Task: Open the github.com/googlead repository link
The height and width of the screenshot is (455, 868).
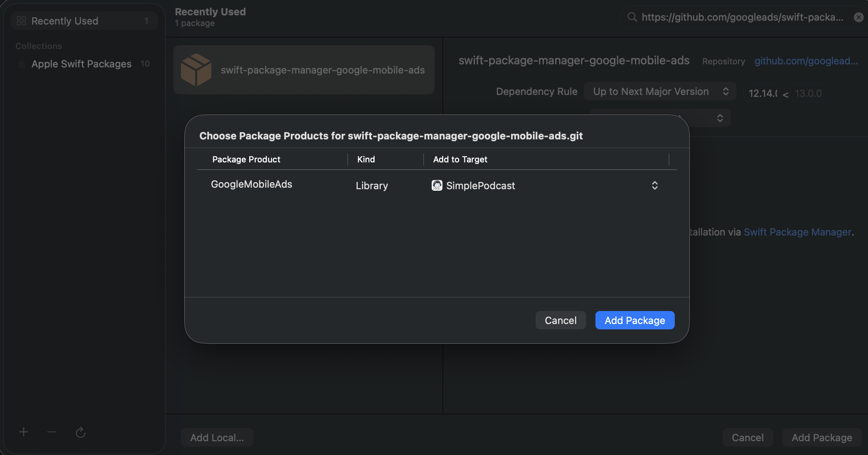Action: [x=806, y=61]
